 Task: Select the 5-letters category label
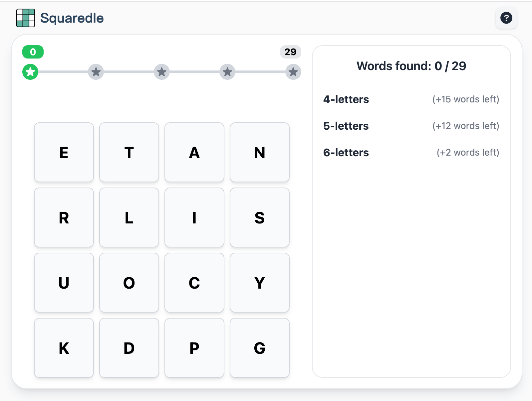(346, 126)
